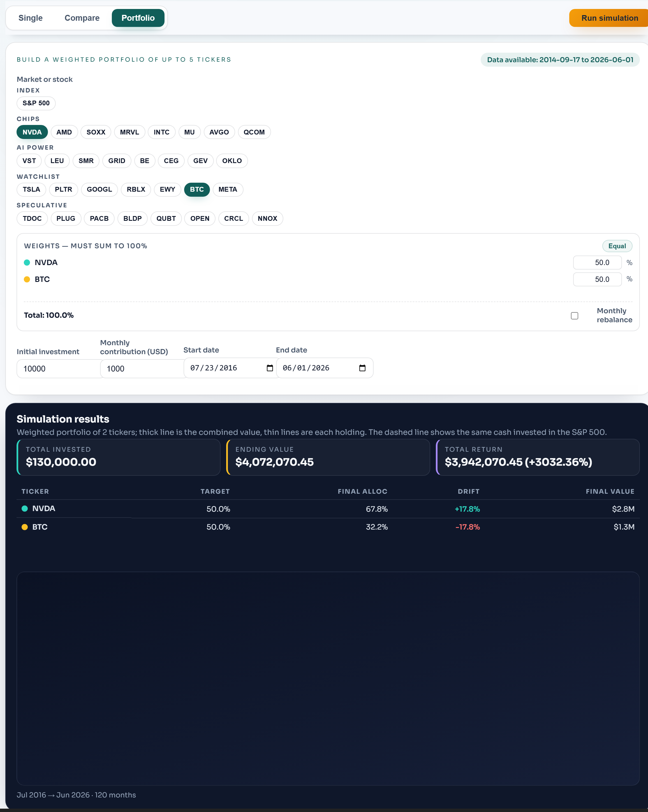Screen dimensions: 648x812
Task: Select the PLTR watchlist chip
Action: (63, 189)
